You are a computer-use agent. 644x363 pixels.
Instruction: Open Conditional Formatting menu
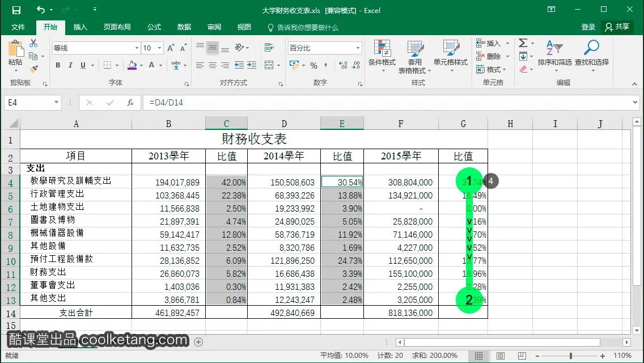[x=382, y=56]
